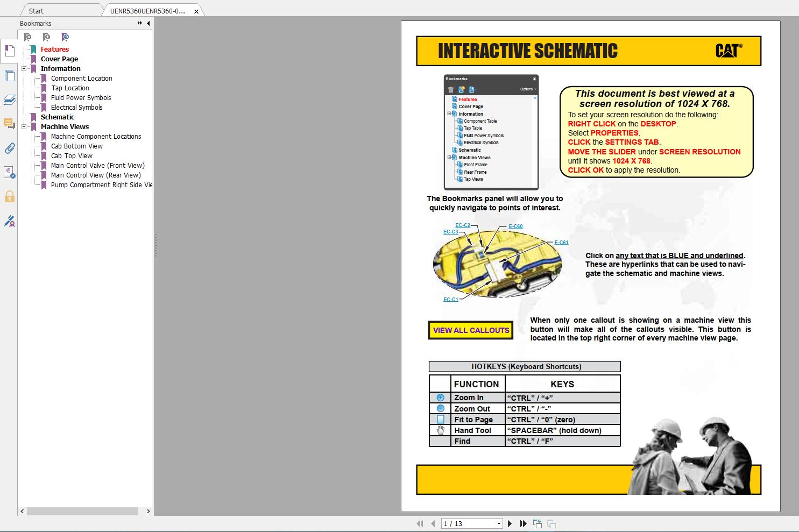799x532 pixels.
Task: Open Main Control Valve (Front View) bookmark
Action: click(x=97, y=165)
